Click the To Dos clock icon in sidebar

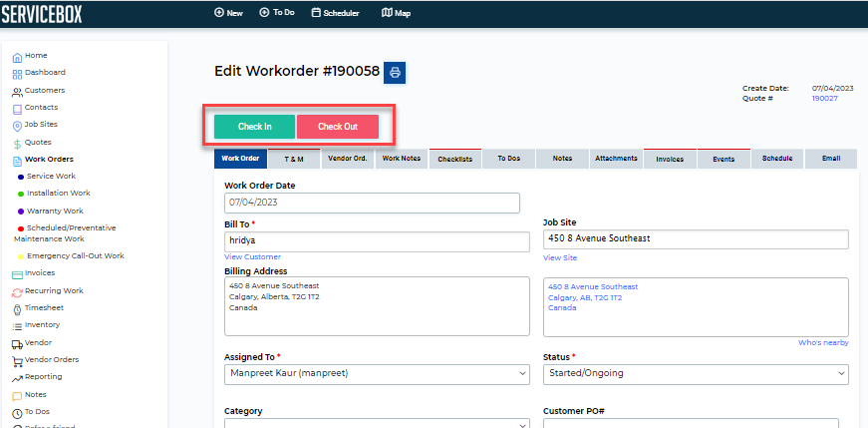(x=17, y=414)
